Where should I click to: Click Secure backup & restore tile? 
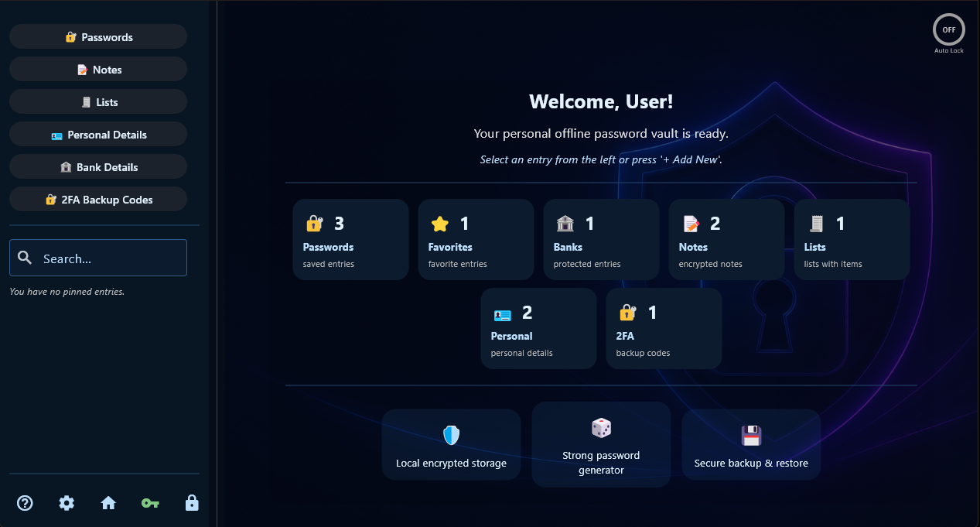click(x=751, y=444)
